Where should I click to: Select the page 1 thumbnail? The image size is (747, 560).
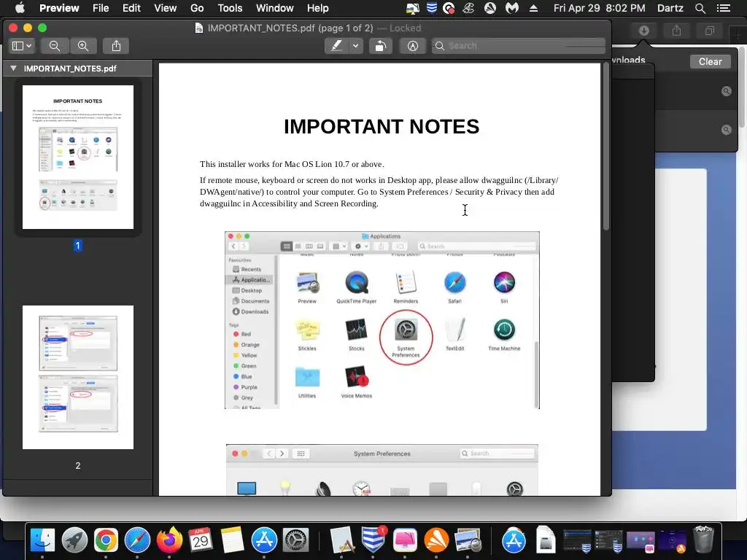click(78, 157)
